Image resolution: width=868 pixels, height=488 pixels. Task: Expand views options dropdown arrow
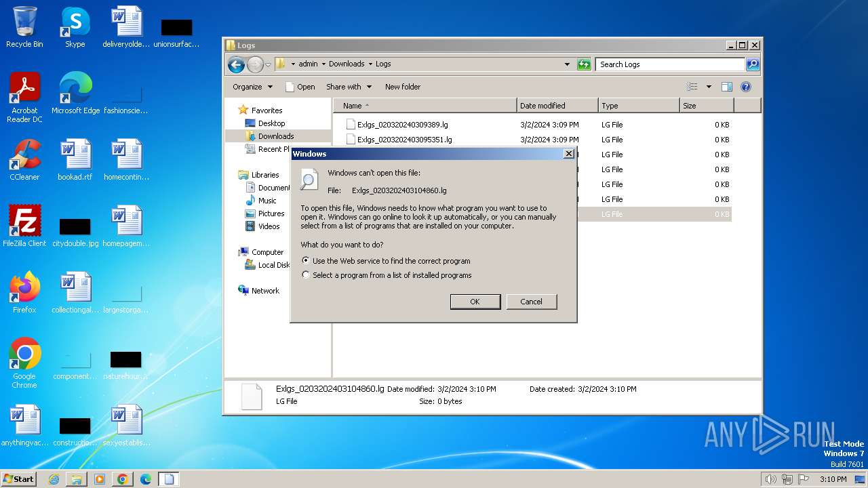709,87
